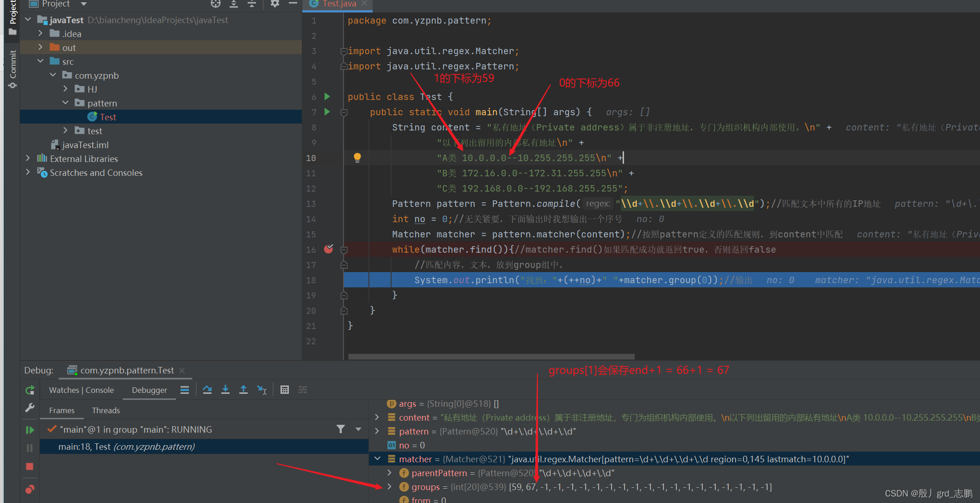The image size is (980, 503).
Task: Switch to the Threads tab
Action: click(x=106, y=410)
